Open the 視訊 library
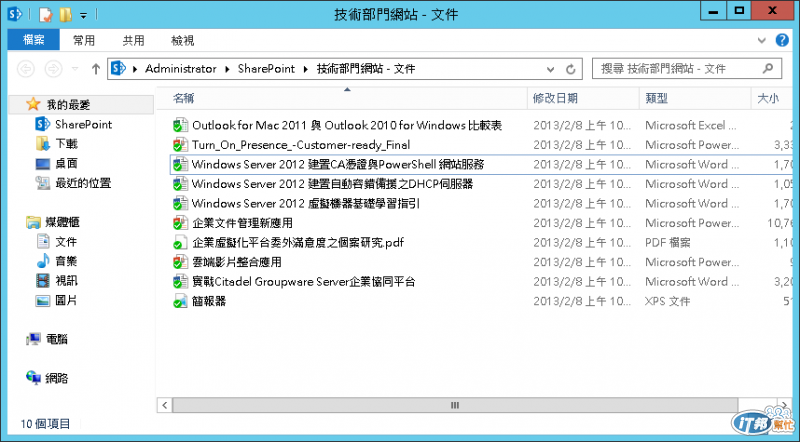This screenshot has height=442, width=800. click(66, 280)
